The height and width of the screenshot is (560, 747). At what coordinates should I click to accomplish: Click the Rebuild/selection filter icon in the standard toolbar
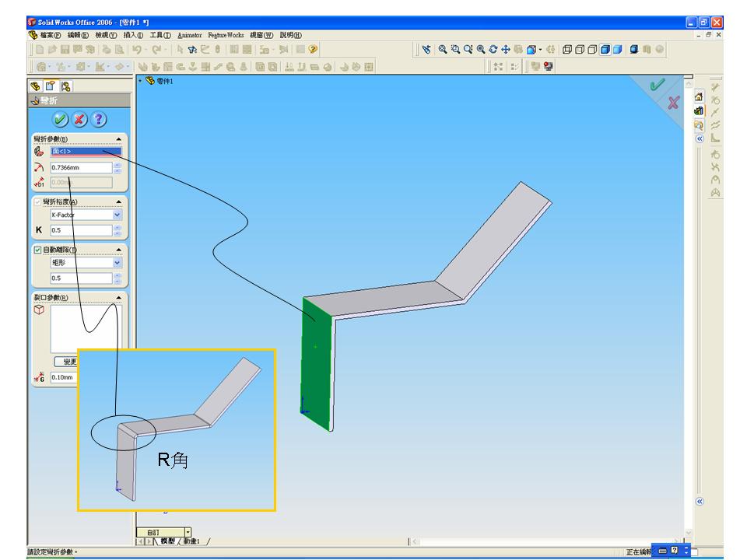pos(192,49)
